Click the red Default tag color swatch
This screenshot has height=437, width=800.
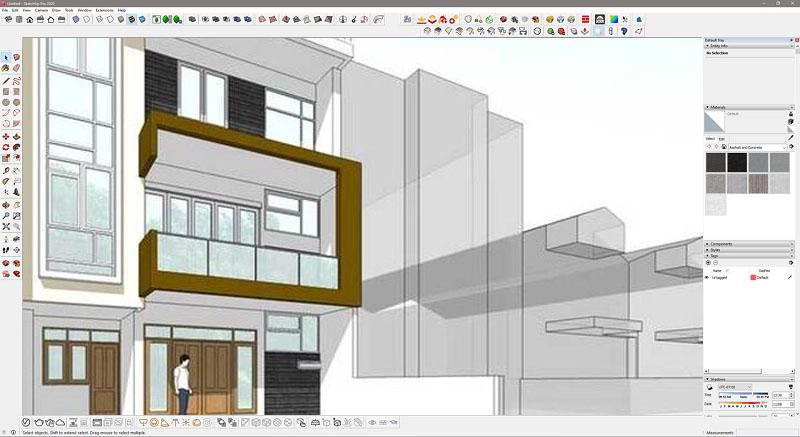[x=753, y=277]
